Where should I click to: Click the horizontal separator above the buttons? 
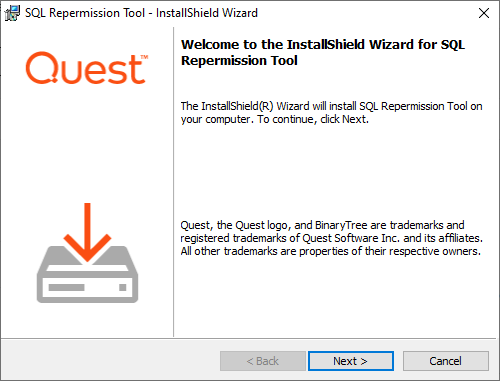[249, 339]
